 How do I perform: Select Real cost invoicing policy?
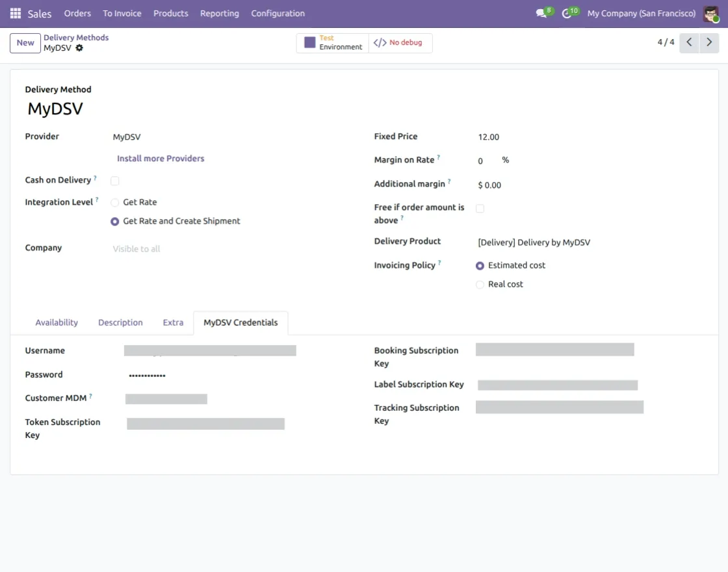(x=480, y=285)
